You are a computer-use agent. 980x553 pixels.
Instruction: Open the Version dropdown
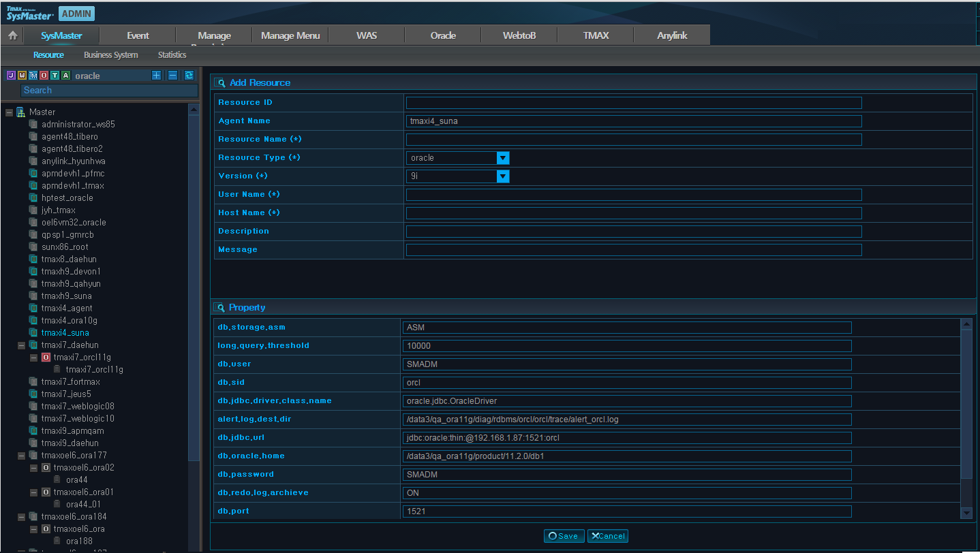click(503, 176)
